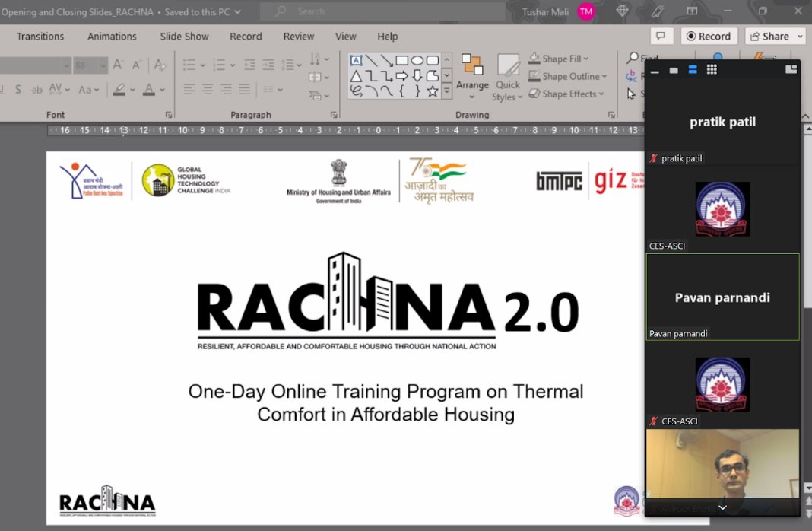The image size is (812, 531).
Task: Open the Animations tab
Action: pos(112,37)
